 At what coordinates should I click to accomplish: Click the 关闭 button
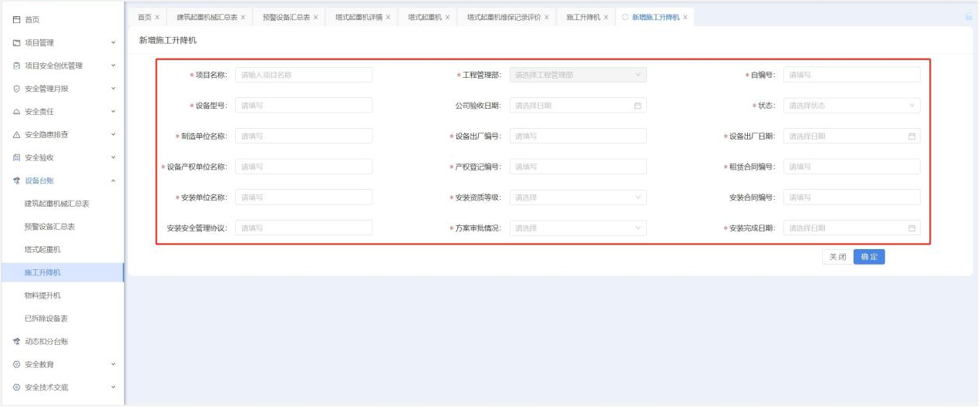(x=837, y=257)
